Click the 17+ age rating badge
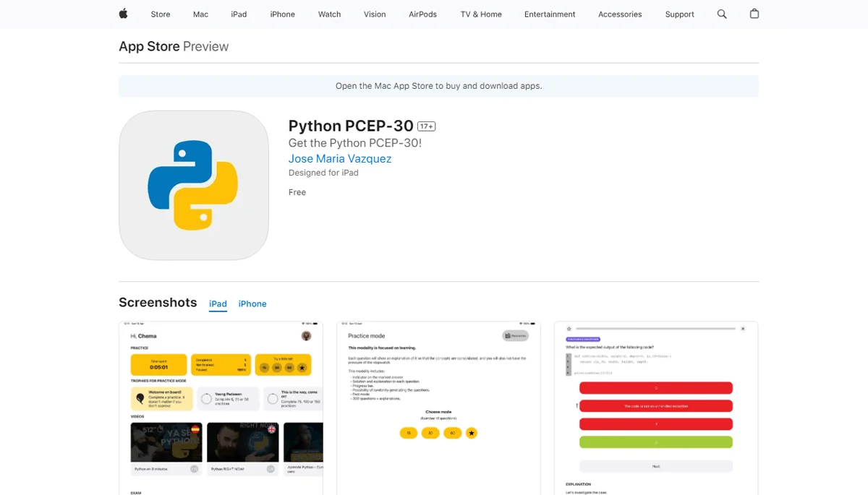868x495 pixels. (427, 126)
